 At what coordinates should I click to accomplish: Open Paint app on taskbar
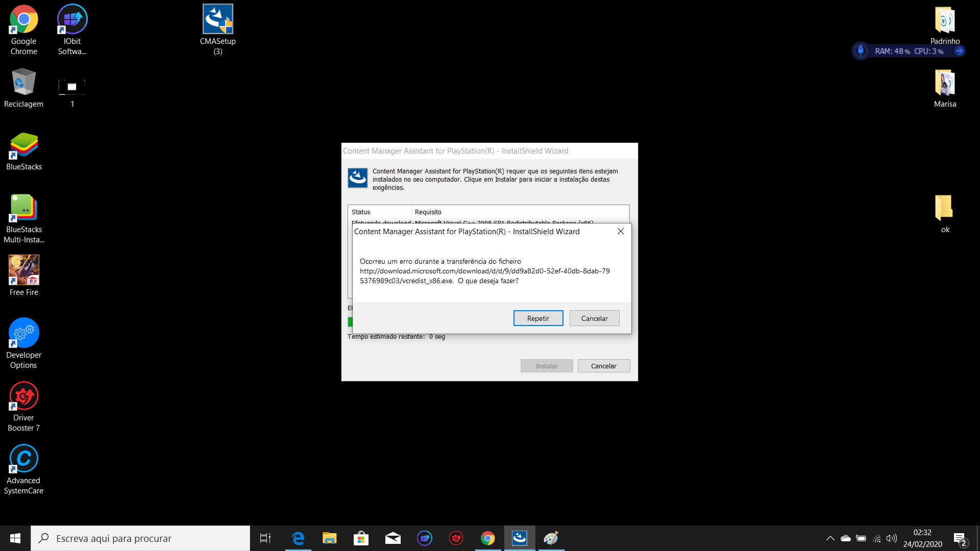[551, 538]
